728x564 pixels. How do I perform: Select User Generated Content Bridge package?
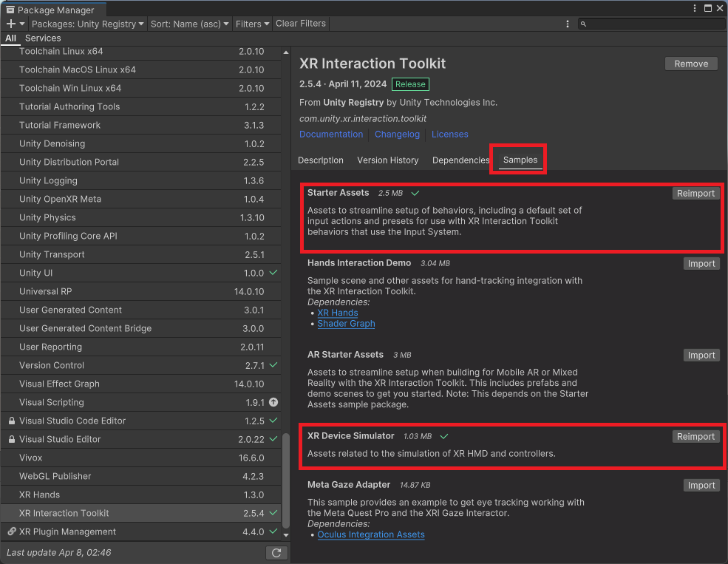pyautogui.click(x=140, y=329)
